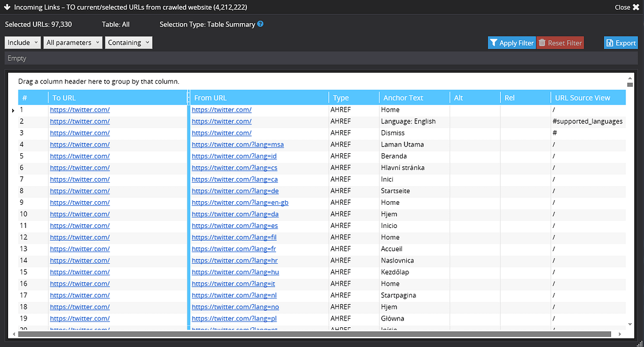This screenshot has width=644, height=347.
Task: Close the Incoming Links panel
Action: [627, 7]
